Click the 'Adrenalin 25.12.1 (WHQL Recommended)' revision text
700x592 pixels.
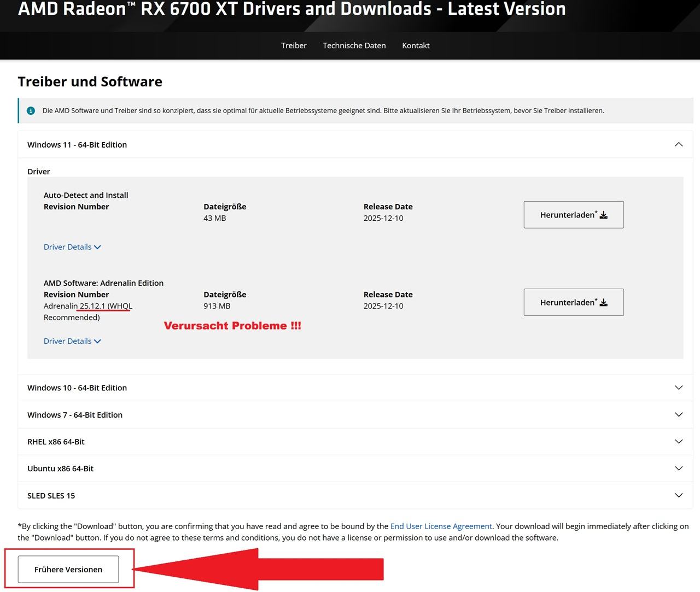[88, 312]
